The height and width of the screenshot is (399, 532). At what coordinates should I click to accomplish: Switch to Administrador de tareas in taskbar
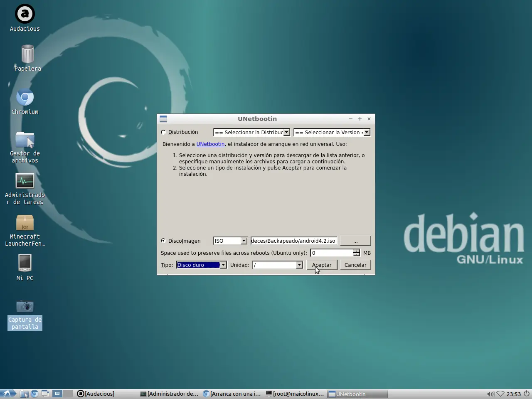point(170,394)
